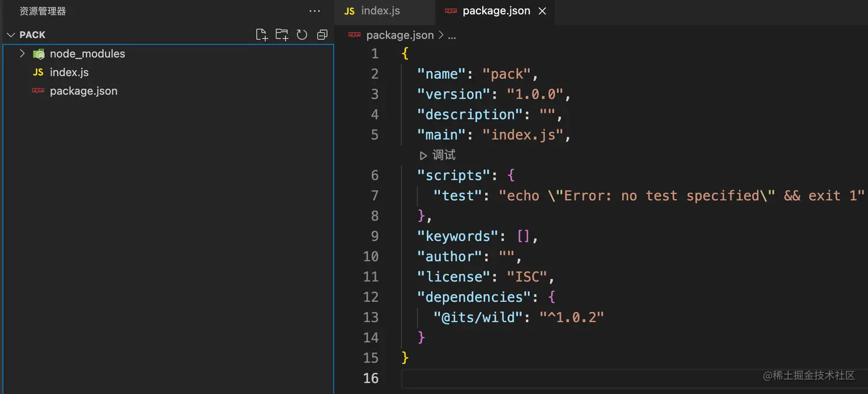Click the "1.0.0" version value
Image resolution: width=868 pixels, height=394 pixels.
[x=536, y=94]
